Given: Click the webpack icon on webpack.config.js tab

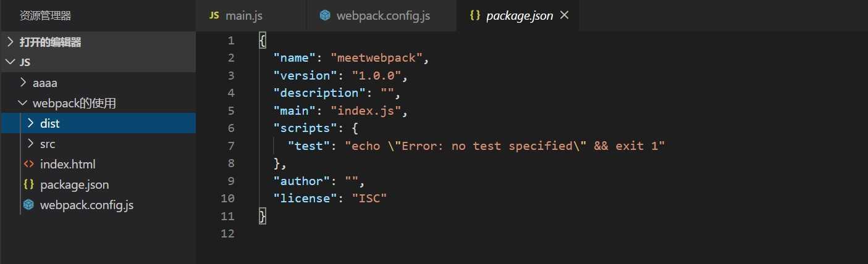Looking at the screenshot, I should 325,15.
